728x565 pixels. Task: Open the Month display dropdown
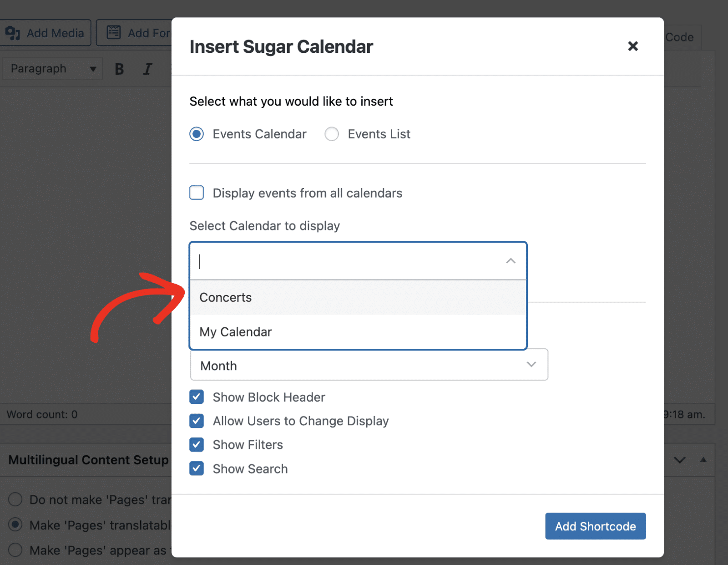pyautogui.click(x=369, y=365)
